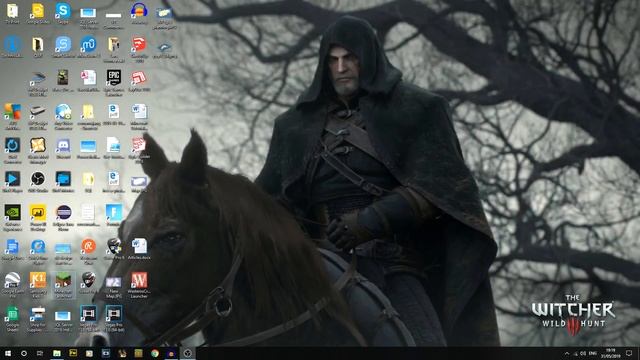Open Task View on the taskbar
This screenshot has width=640, height=360.
40,353
